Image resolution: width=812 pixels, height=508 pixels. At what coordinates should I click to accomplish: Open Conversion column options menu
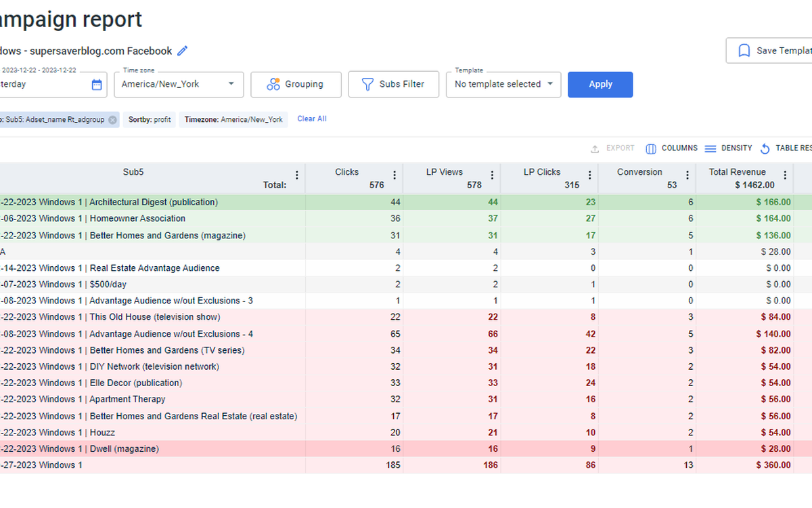tap(687, 175)
